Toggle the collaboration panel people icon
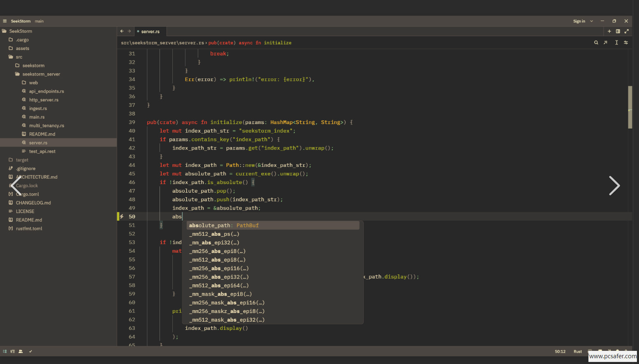639x364 pixels. tap(21, 351)
